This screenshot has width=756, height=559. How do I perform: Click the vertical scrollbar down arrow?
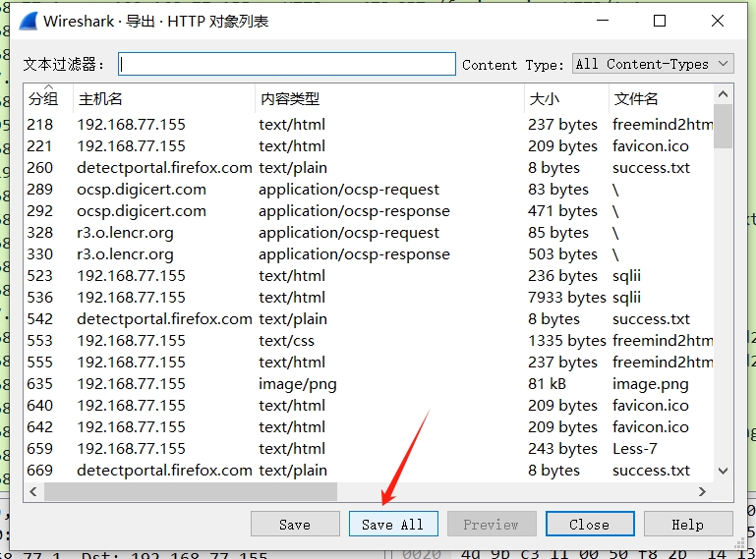point(723,471)
